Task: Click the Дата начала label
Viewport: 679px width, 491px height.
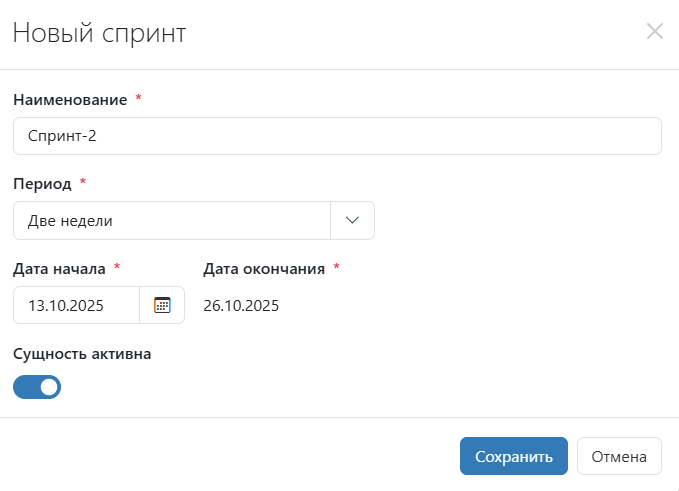Action: pyautogui.click(x=59, y=268)
